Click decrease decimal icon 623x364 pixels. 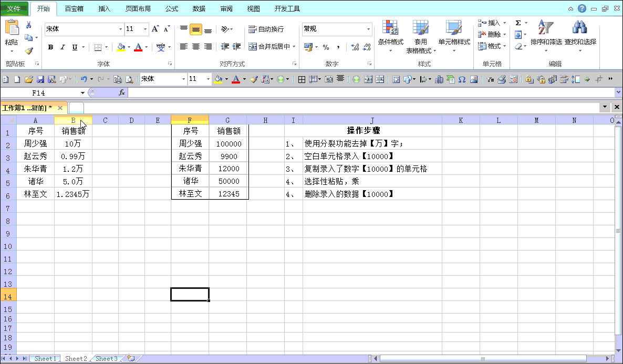pos(367,47)
